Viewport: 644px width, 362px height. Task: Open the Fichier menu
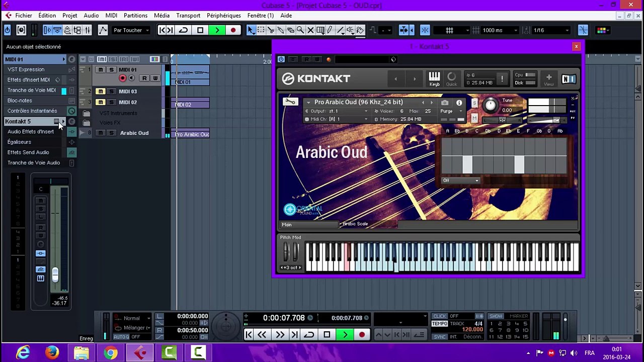tap(24, 16)
